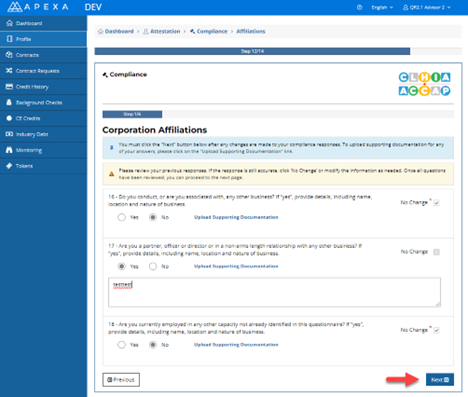Open Industry Debt in sidebar
Viewport: 468px width, 397px height.
[43, 134]
